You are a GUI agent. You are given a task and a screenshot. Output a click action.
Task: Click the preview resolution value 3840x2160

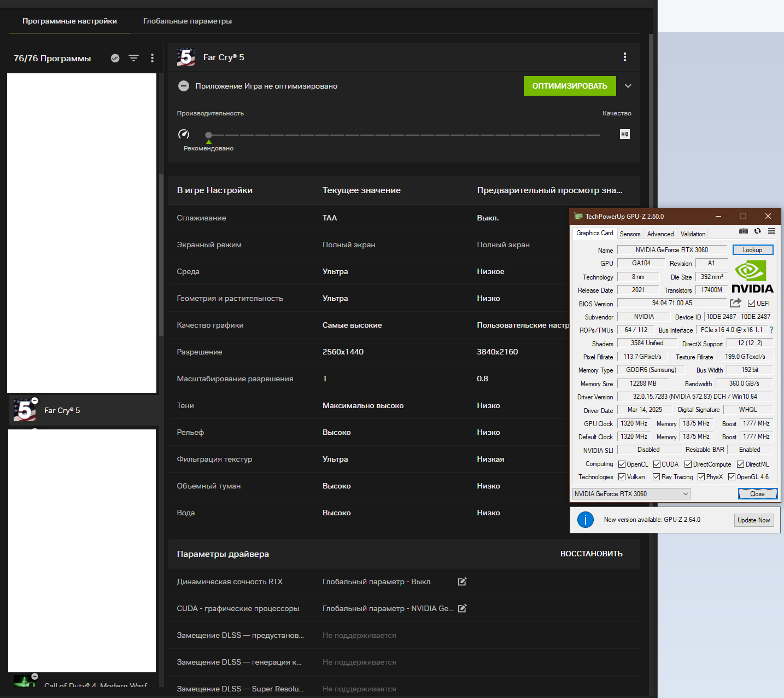pyautogui.click(x=498, y=352)
